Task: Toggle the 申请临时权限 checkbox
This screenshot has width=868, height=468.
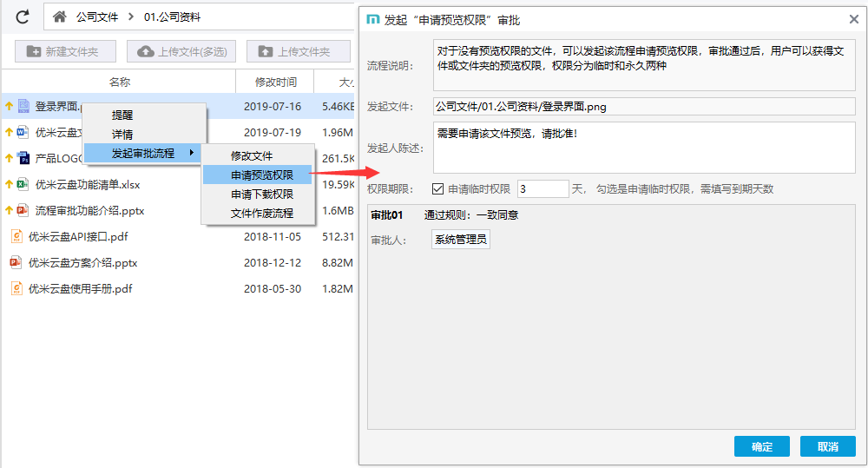Action: tap(437, 188)
